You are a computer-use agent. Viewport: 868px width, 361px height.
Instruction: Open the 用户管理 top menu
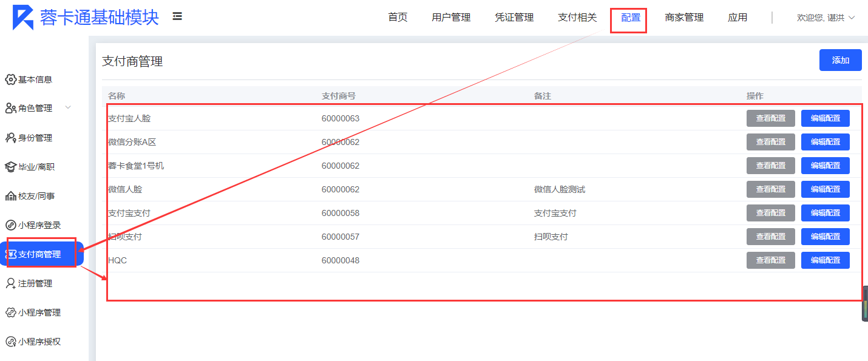coord(451,18)
